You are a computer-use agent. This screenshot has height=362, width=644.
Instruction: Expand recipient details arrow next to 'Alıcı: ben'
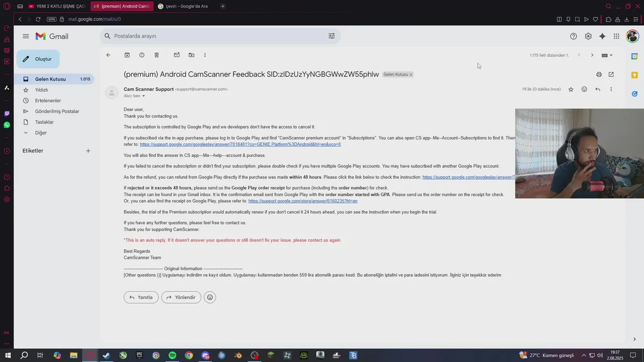click(x=143, y=96)
